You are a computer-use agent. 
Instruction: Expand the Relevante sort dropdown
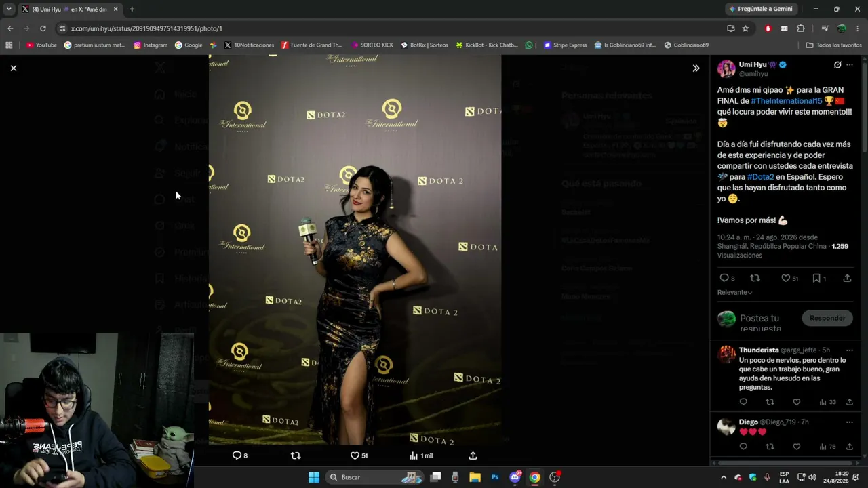pyautogui.click(x=735, y=292)
